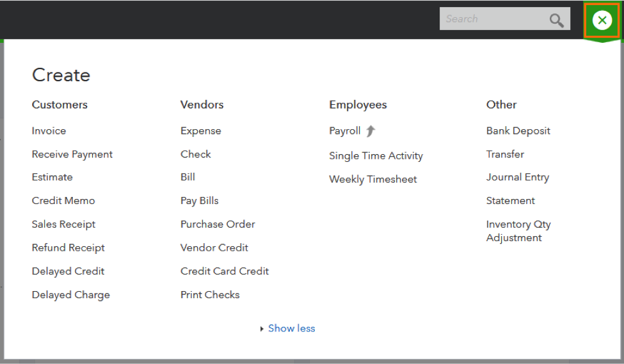Screen dimensions: 624x364
Task: Open Sales Receipt form
Action: (x=63, y=225)
